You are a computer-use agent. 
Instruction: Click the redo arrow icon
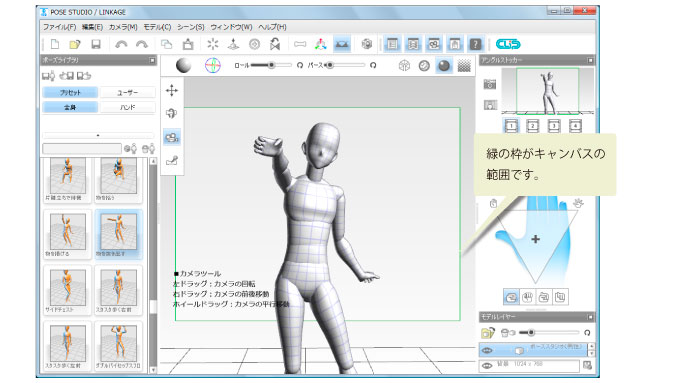click(x=142, y=44)
